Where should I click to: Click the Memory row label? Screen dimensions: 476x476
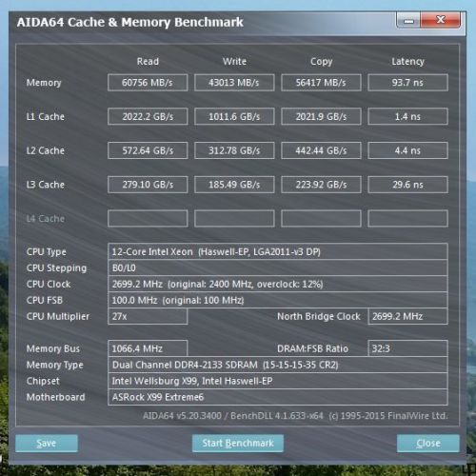(44, 83)
